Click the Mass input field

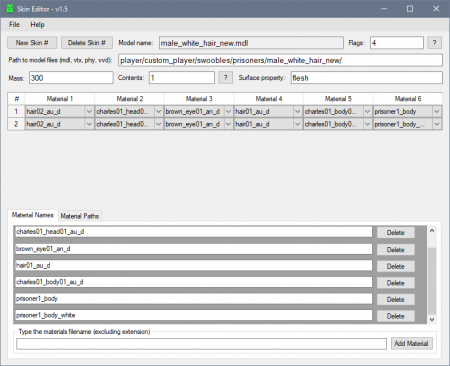71,78
